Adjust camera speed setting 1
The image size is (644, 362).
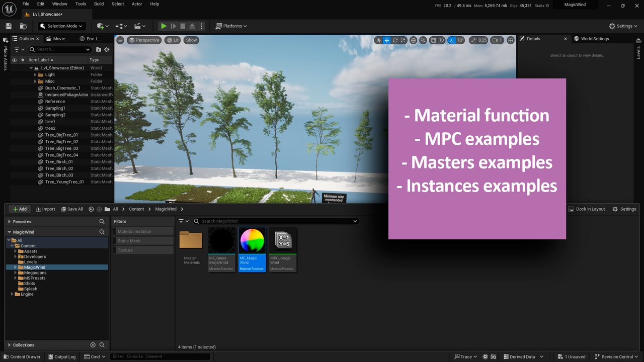(497, 40)
